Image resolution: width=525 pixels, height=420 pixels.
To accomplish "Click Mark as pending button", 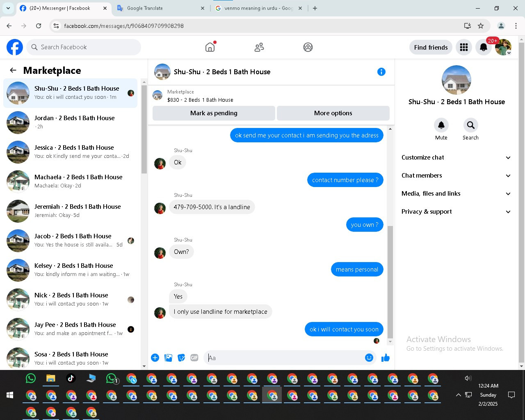I will point(214,113).
